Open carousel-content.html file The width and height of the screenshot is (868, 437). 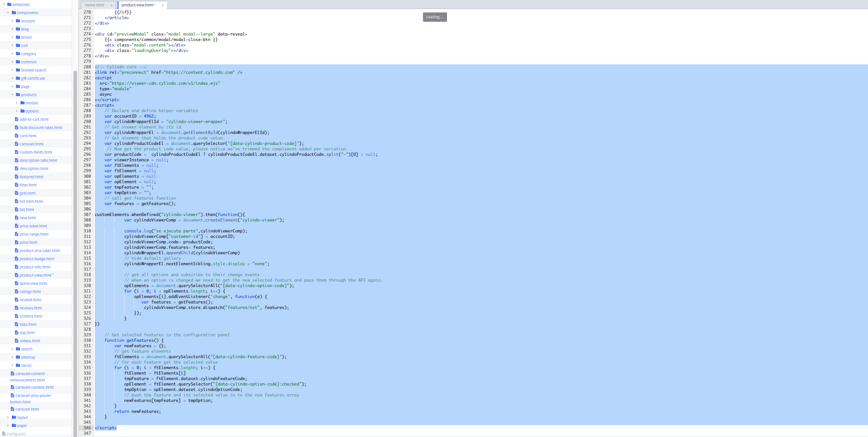(34, 387)
